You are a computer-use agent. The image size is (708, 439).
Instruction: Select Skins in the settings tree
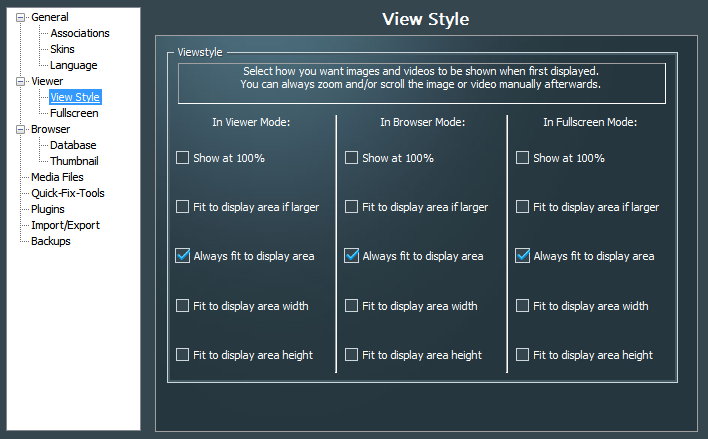(62, 49)
